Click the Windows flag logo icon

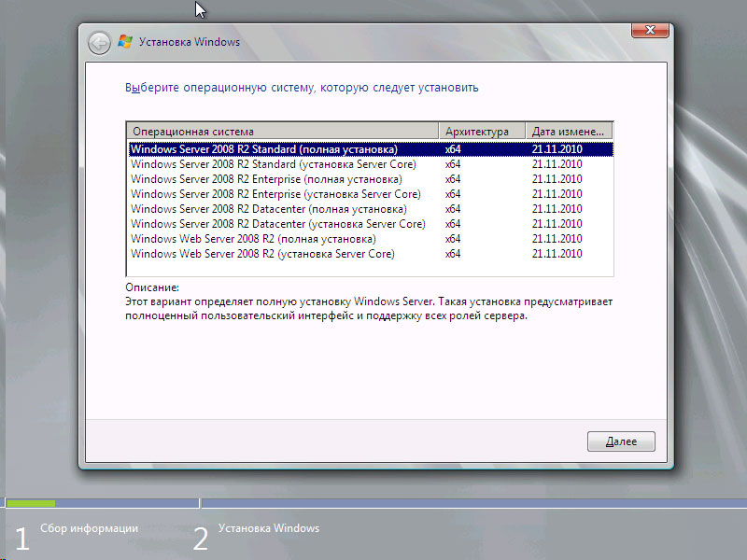tap(125, 41)
